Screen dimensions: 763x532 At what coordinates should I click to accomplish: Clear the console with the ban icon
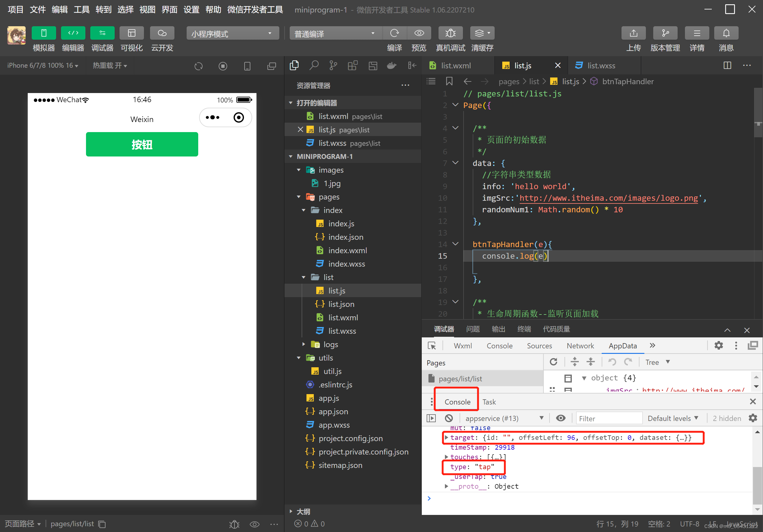pos(449,418)
